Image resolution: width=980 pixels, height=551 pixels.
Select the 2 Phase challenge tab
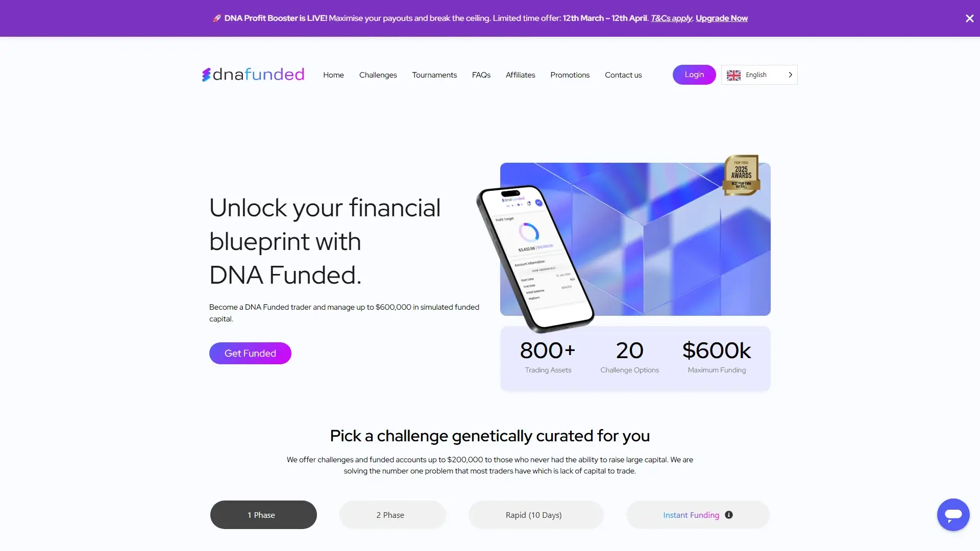coord(391,515)
